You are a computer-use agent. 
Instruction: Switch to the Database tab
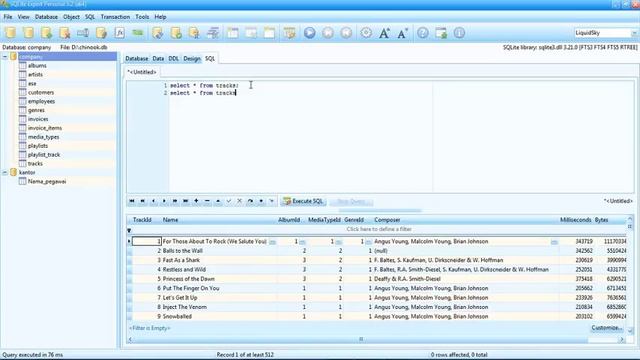[x=137, y=59]
